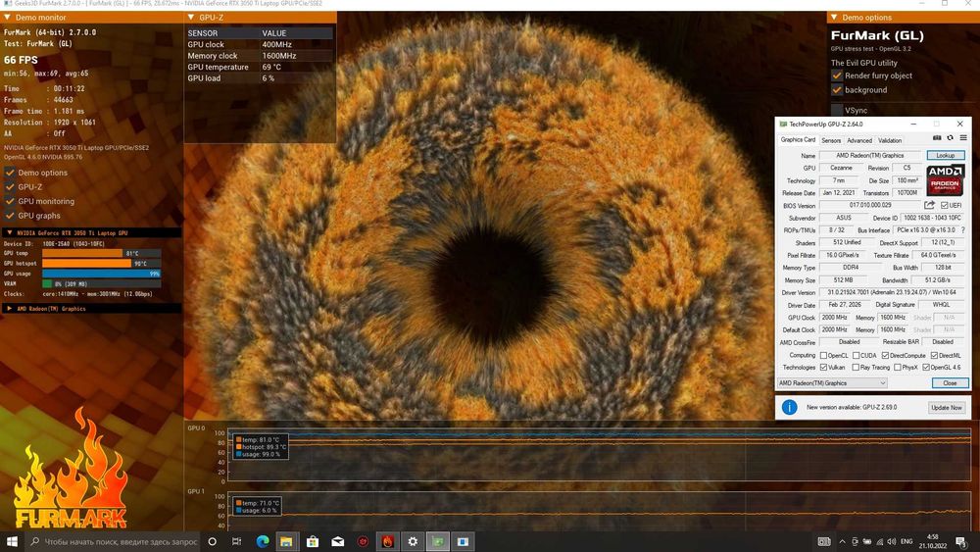Image resolution: width=980 pixels, height=552 pixels.
Task: Toggle background checkbox in Demo options
Action: point(837,90)
